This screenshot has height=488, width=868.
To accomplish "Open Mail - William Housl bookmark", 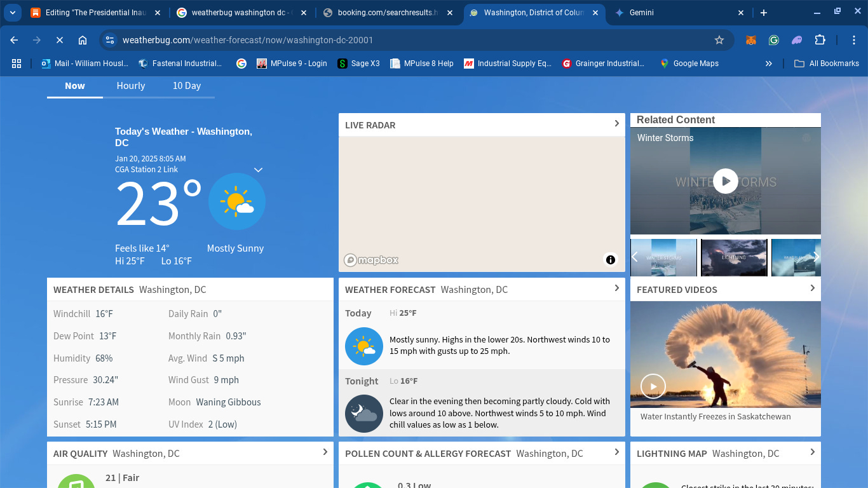I will point(85,64).
